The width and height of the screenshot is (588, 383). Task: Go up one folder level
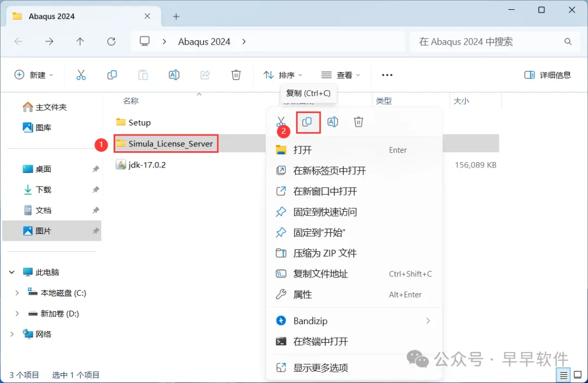point(80,41)
